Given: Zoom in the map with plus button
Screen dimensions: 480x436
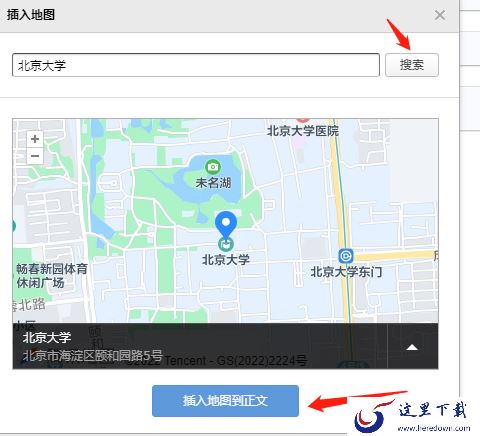Looking at the screenshot, I should click(x=35, y=139).
